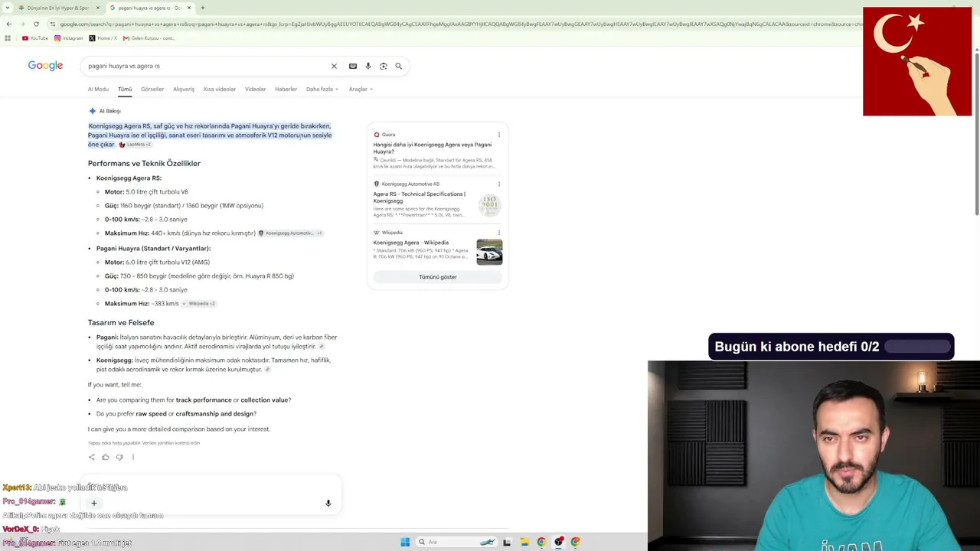Close the 'pagani huayra vs agera rs' tab

coord(189,8)
